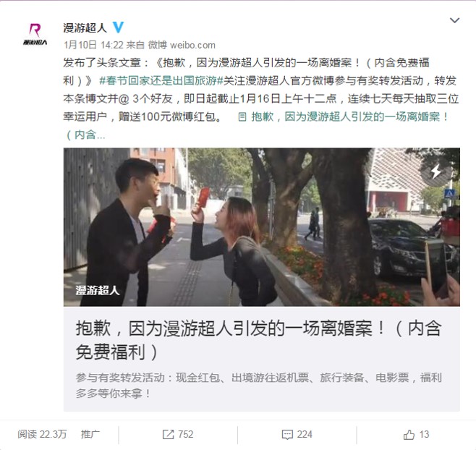The image size is (476, 450).
Task: Click the article description 参与有奖转发活动 text
Action: pyautogui.click(x=259, y=386)
